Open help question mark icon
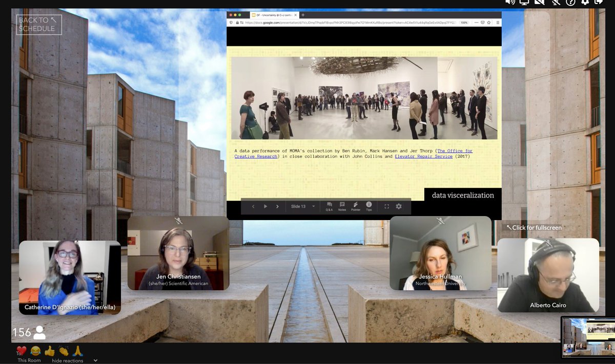 [570, 2]
